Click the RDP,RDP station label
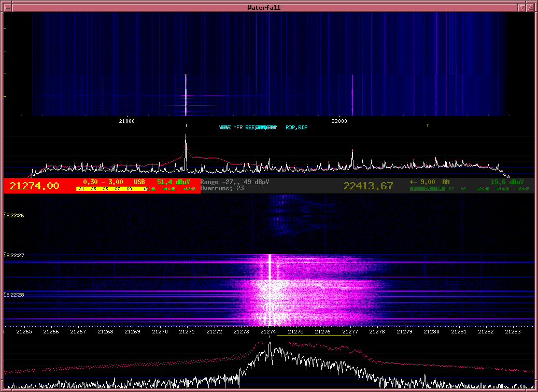 click(x=296, y=128)
